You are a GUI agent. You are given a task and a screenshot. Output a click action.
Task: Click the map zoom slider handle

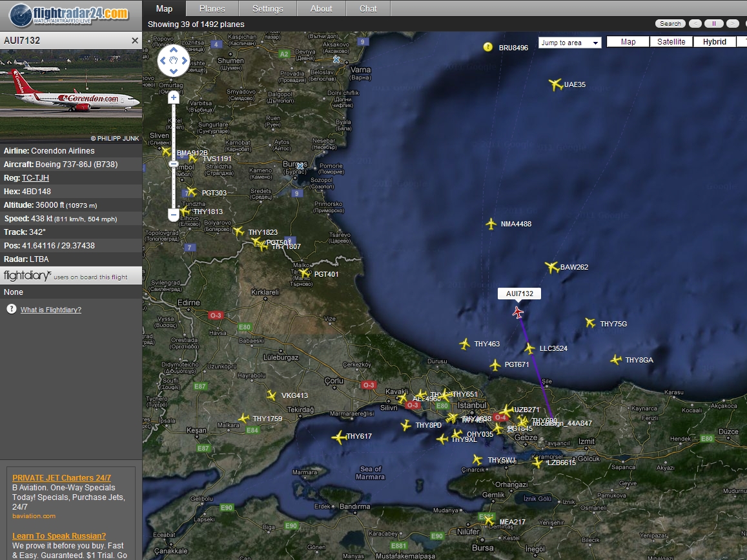174,164
